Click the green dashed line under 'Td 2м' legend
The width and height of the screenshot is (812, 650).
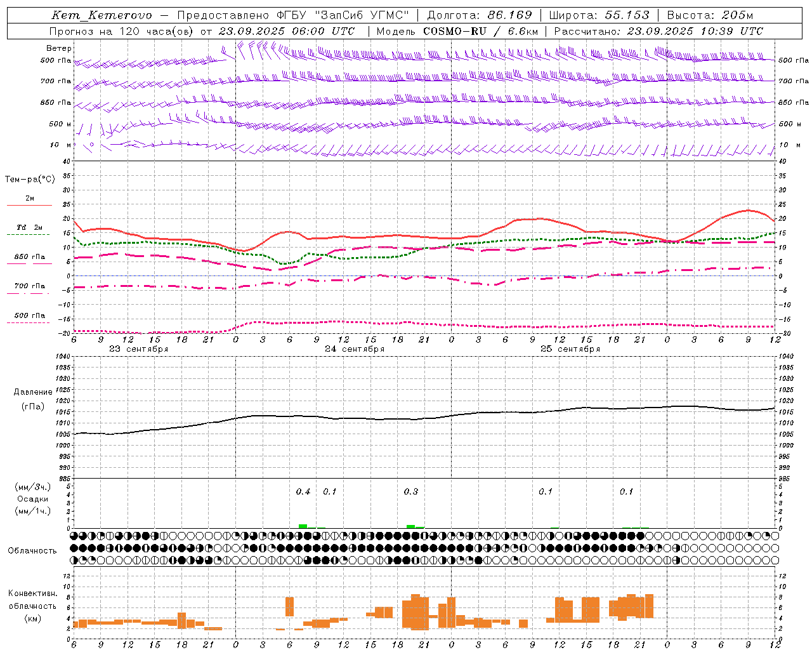coord(28,235)
